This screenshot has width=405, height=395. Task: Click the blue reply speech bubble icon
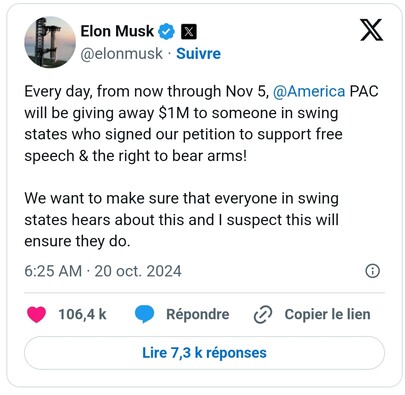click(144, 314)
